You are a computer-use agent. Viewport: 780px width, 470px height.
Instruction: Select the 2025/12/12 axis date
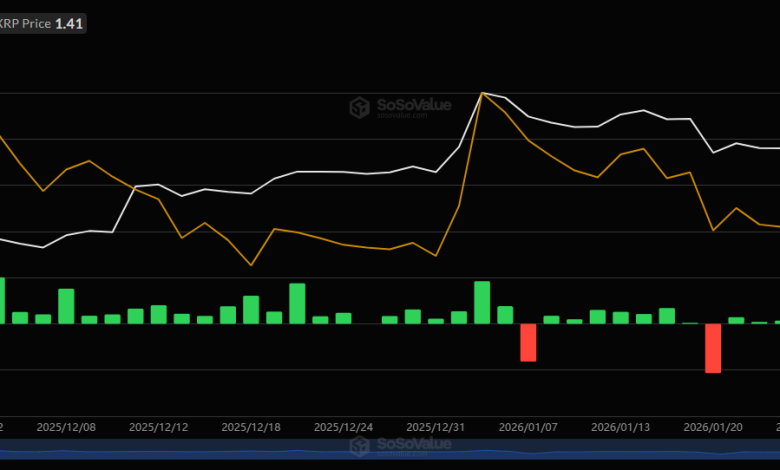[x=158, y=426]
